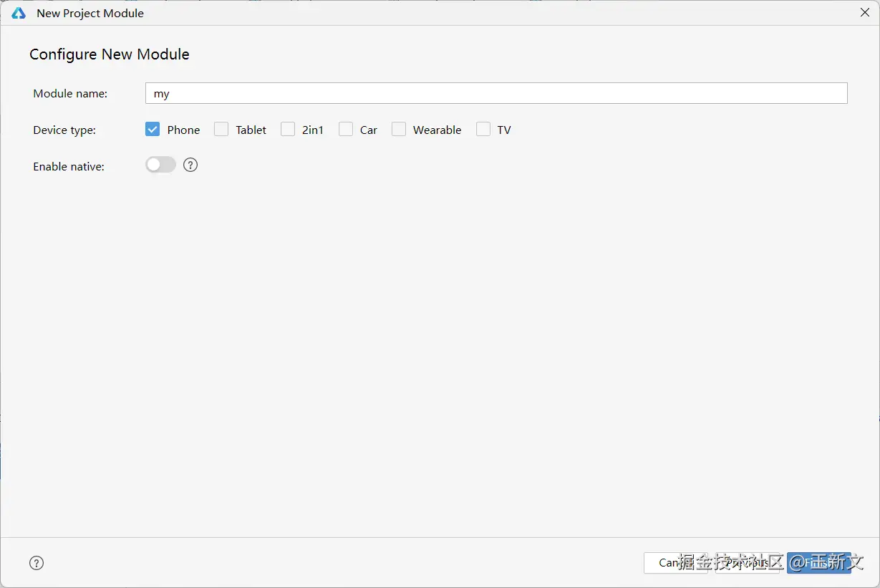Check the Car device type checkbox
Image resolution: width=880 pixels, height=588 pixels.
346,129
